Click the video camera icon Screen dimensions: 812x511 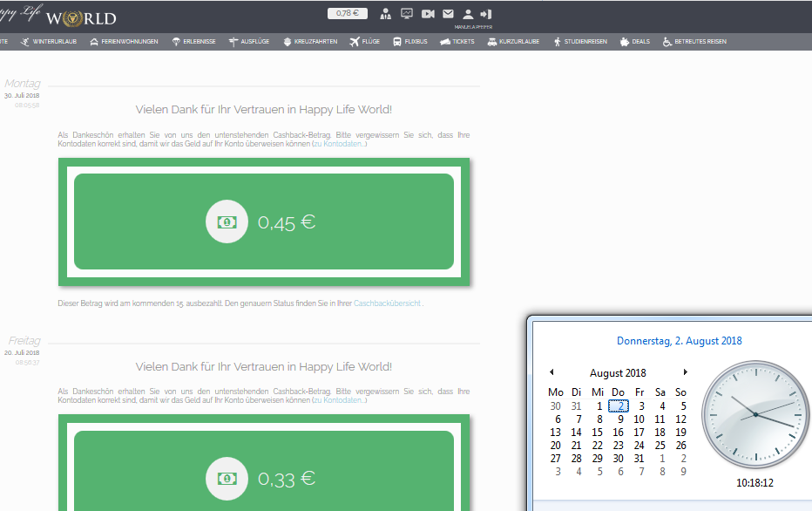(x=428, y=14)
